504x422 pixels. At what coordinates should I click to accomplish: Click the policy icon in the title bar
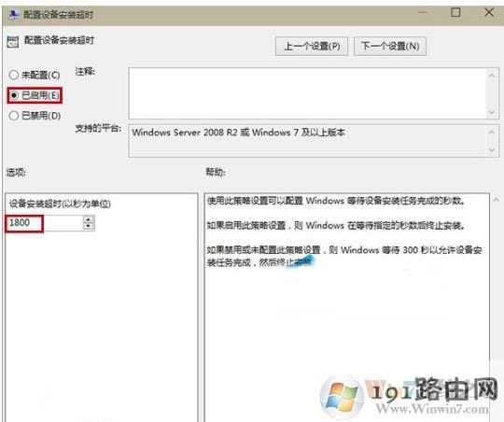(x=14, y=15)
